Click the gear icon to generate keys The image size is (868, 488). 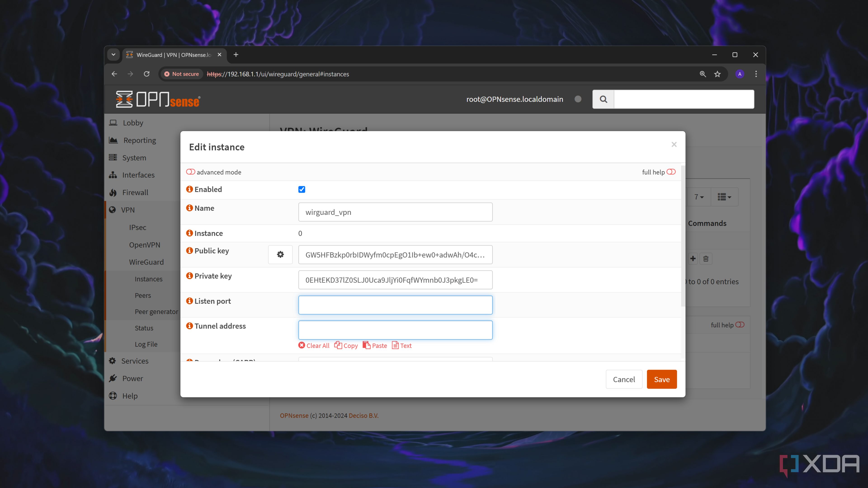(x=280, y=255)
